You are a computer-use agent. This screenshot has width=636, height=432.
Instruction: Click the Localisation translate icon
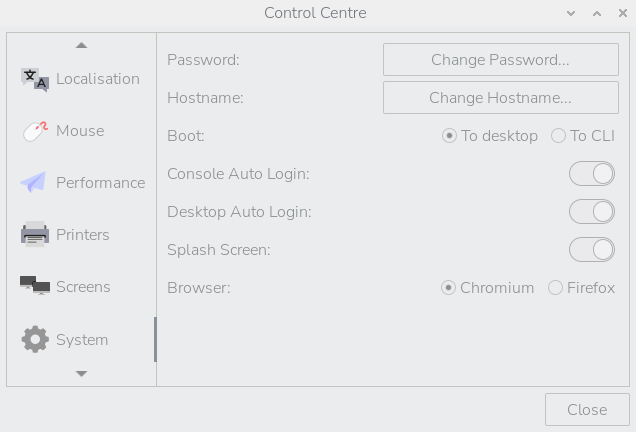[35, 80]
